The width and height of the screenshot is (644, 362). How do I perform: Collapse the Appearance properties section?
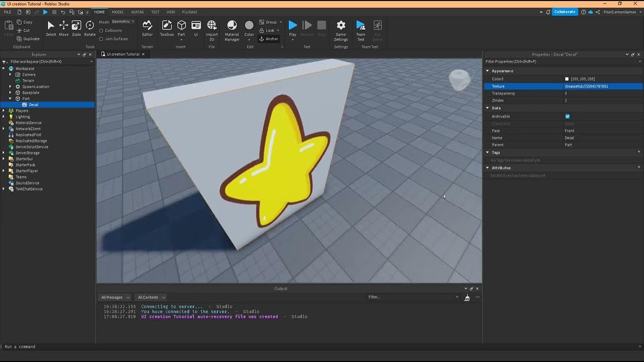(488, 71)
